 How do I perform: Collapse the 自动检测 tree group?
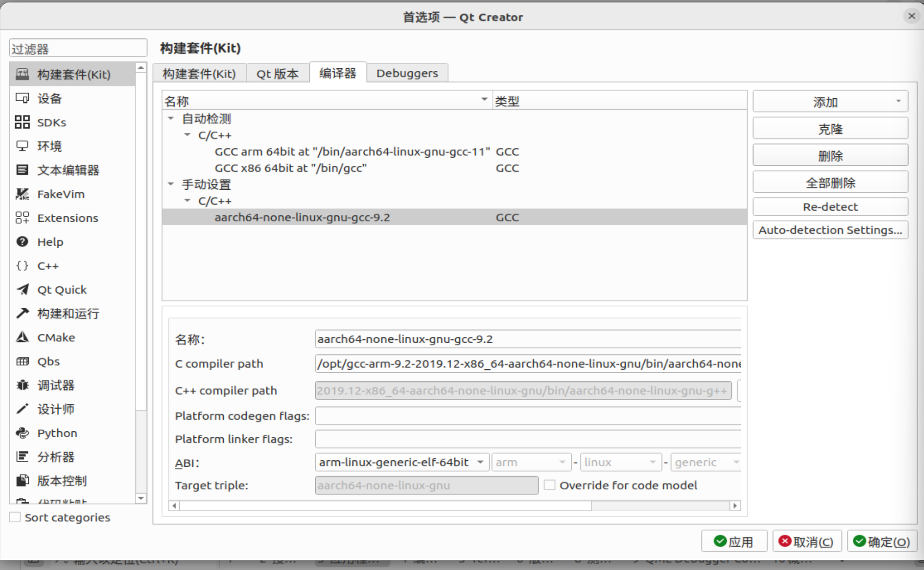click(171, 118)
